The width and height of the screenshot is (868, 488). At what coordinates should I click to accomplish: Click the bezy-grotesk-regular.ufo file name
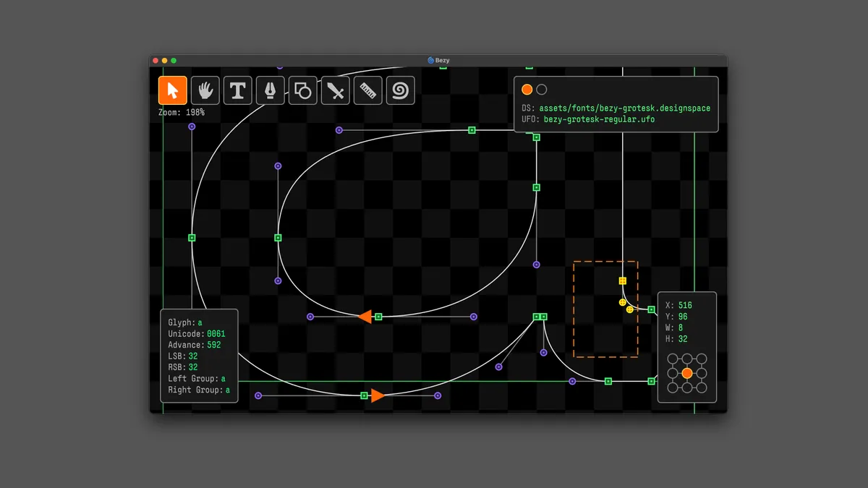click(599, 119)
